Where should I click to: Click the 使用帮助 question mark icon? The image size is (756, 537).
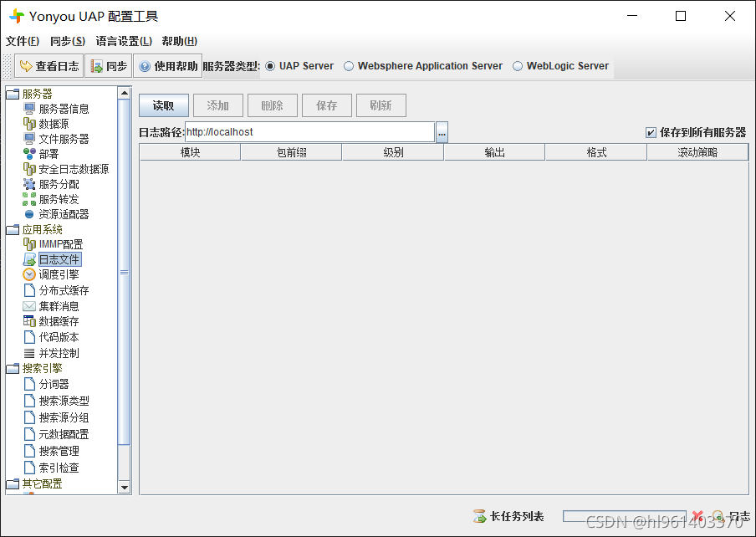point(145,66)
